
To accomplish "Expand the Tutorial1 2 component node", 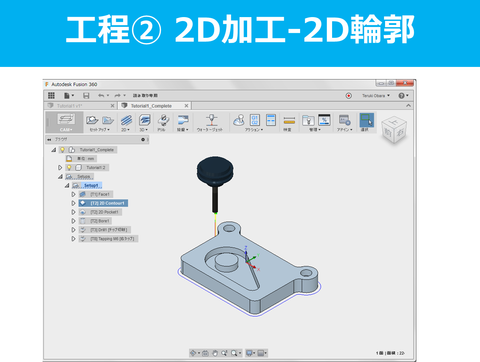I will pyautogui.click(x=60, y=168).
